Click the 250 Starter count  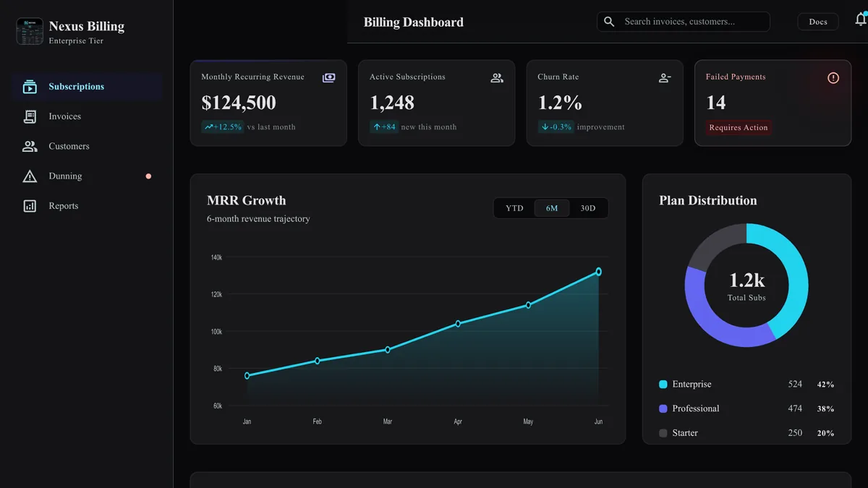(x=795, y=433)
